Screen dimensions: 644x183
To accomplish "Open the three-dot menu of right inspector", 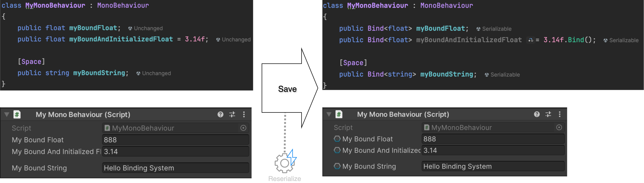I will (560, 114).
